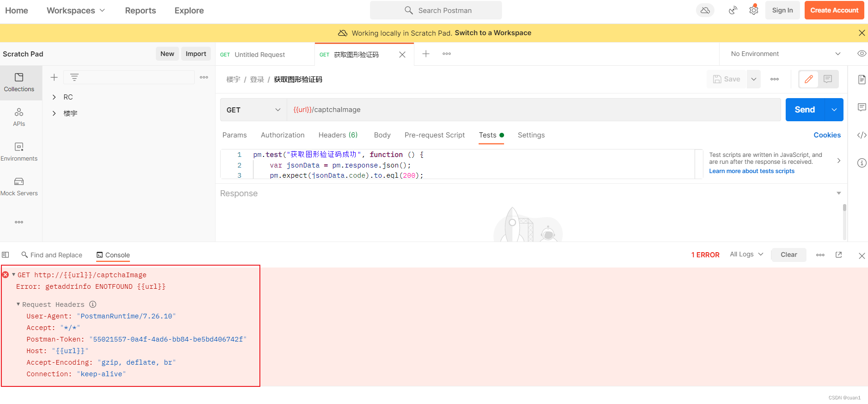The image size is (868, 404).
Task: Open the Collections sidebar panel
Action: 19,82
